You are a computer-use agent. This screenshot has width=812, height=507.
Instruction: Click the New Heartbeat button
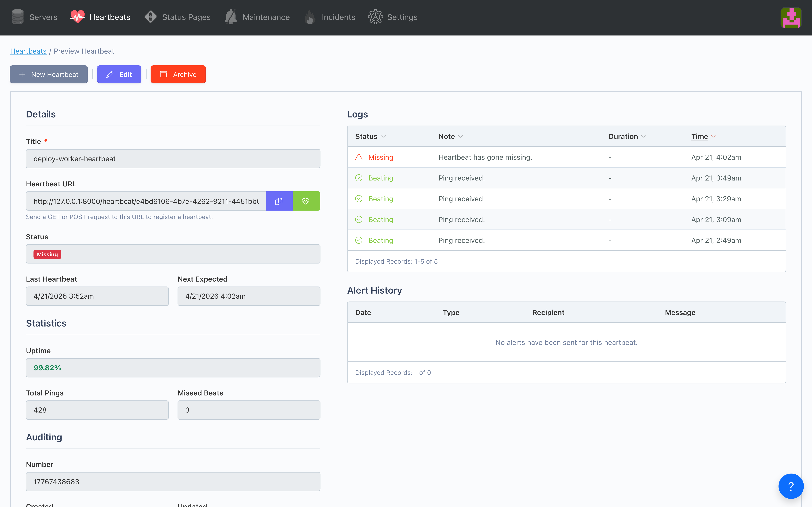[49, 74]
